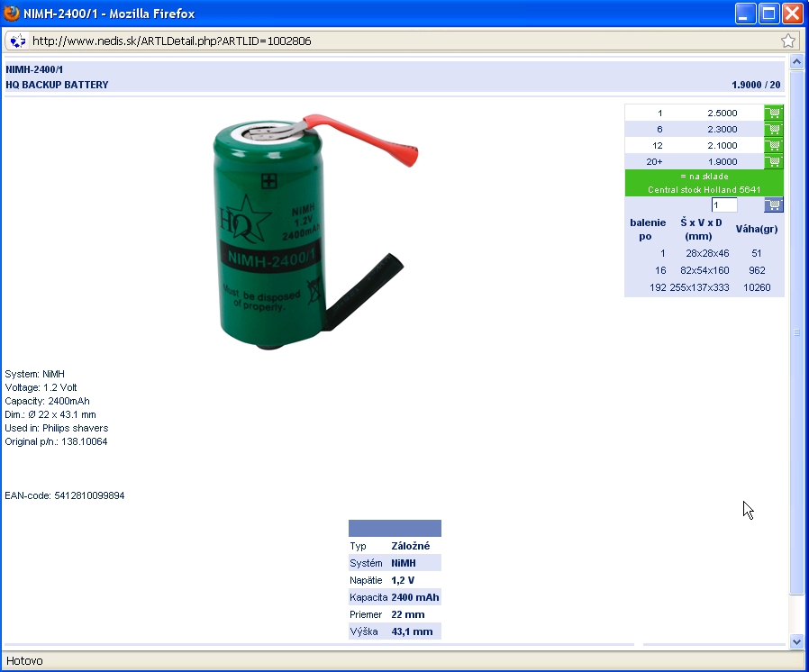The width and height of the screenshot is (809, 672).
Task: Click the order quantity input field
Action: [724, 204]
